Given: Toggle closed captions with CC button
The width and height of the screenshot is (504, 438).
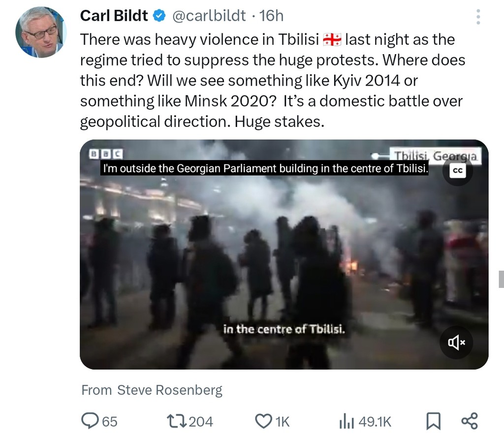Looking at the screenshot, I should click(457, 170).
